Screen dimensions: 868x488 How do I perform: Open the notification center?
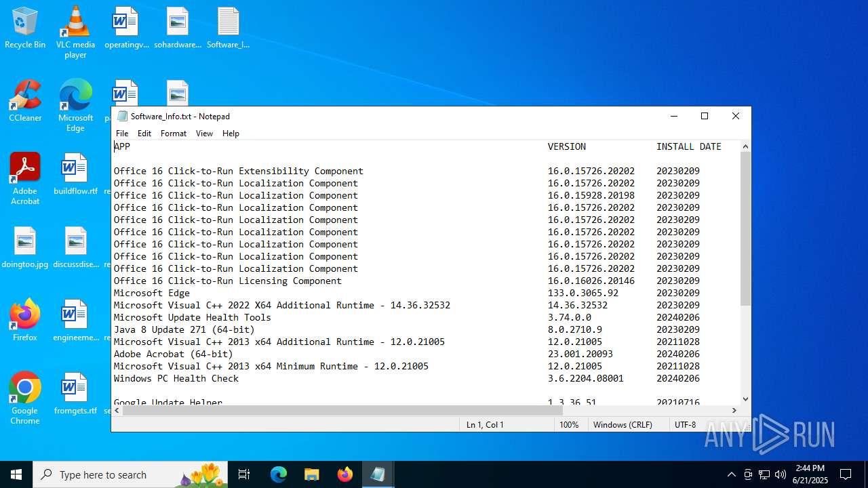846,474
